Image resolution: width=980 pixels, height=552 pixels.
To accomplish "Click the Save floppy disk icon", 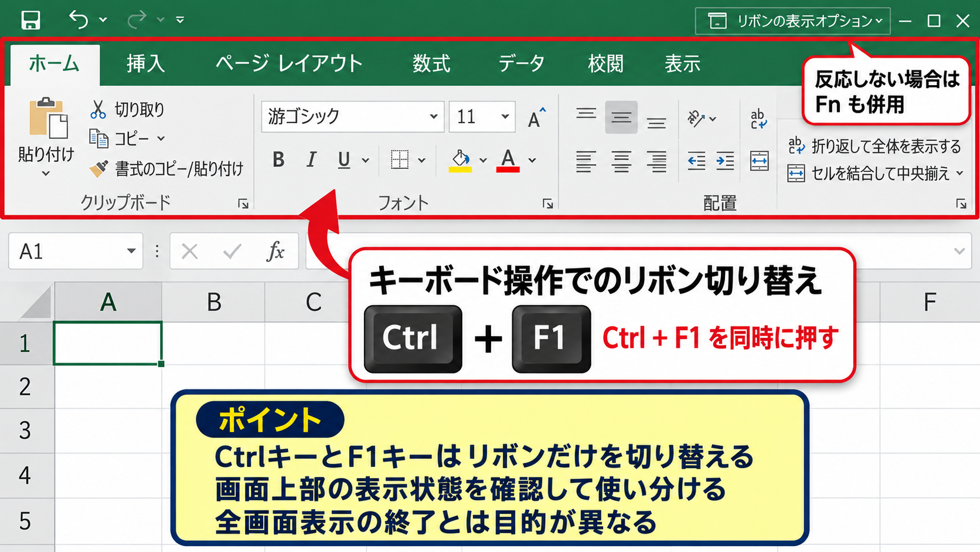I will (x=30, y=20).
